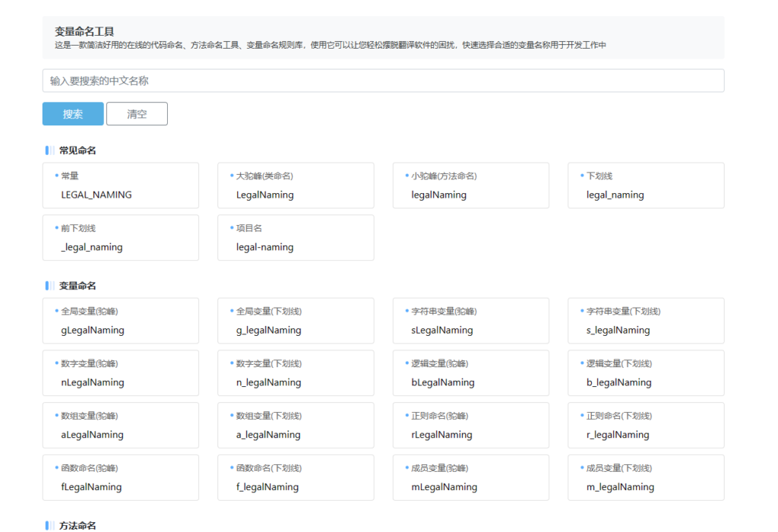The width and height of the screenshot is (778, 532).
Task: Select the 下划线 legal_naming card
Action: (645, 185)
